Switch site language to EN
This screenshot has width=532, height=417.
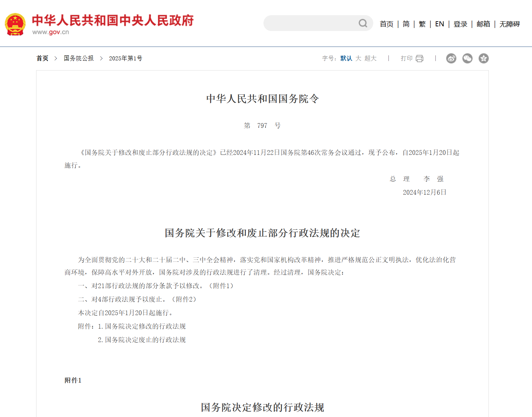[x=439, y=24]
